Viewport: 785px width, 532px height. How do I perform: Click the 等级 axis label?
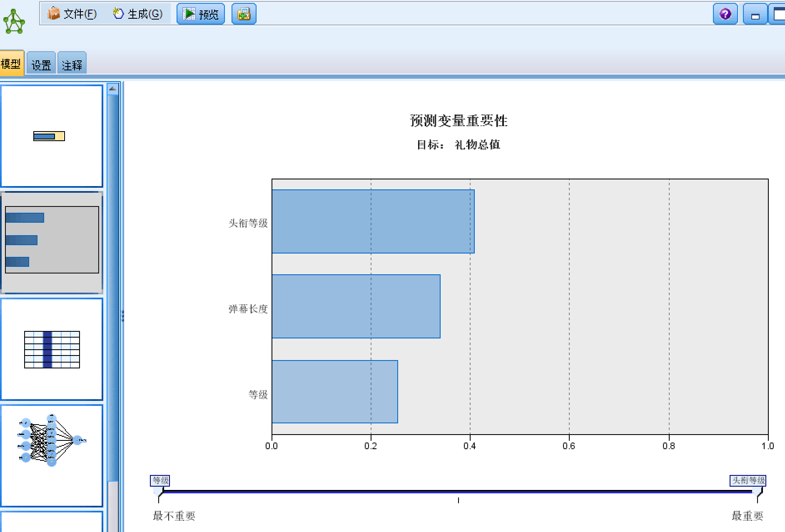[258, 394]
